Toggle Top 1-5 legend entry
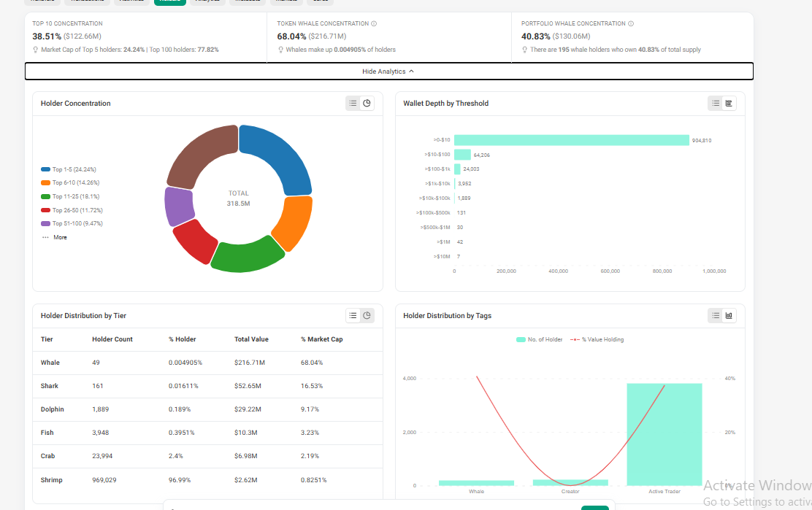 pos(69,169)
